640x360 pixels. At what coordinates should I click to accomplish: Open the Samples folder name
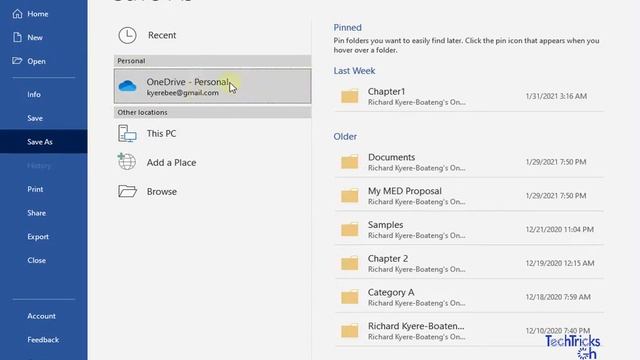pos(385,225)
